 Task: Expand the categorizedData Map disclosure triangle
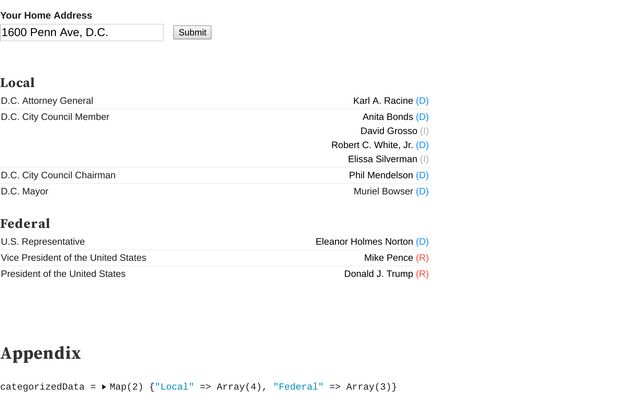[103, 387]
